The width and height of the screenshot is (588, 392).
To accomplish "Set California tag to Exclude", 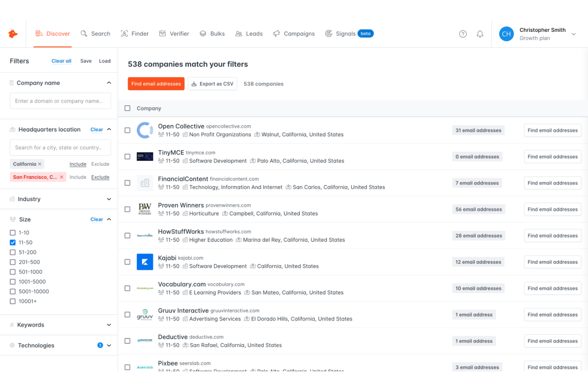I will pos(100,164).
